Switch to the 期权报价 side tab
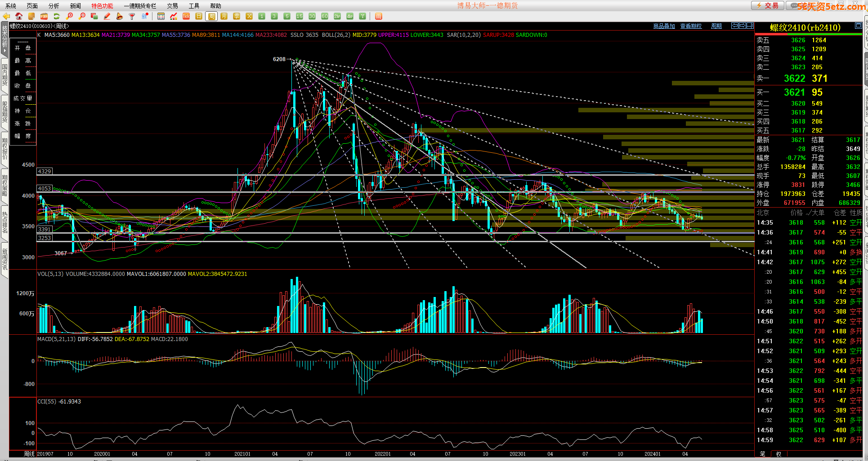The height and width of the screenshot is (461, 868). pyautogui.click(x=4, y=149)
